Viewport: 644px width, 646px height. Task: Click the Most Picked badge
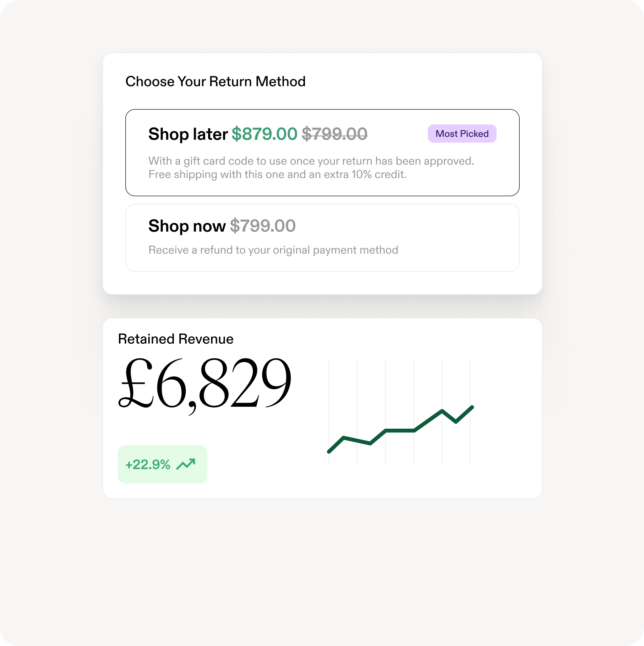point(462,134)
